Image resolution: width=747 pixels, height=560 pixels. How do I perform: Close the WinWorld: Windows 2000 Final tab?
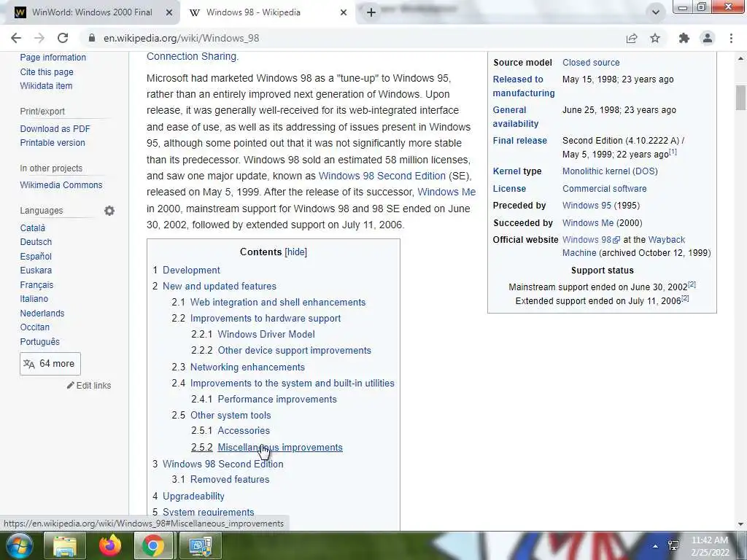[169, 12]
